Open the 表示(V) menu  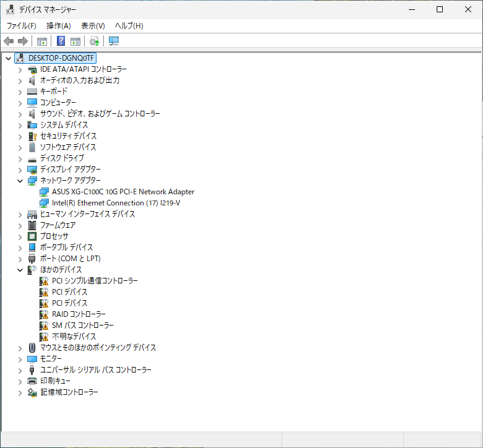(x=93, y=26)
